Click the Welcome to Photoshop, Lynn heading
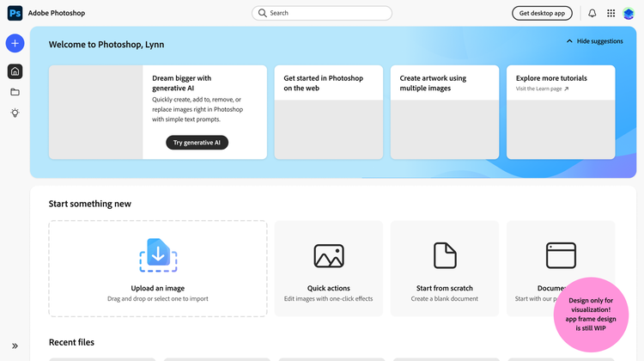This screenshot has width=644, height=361. [x=106, y=45]
